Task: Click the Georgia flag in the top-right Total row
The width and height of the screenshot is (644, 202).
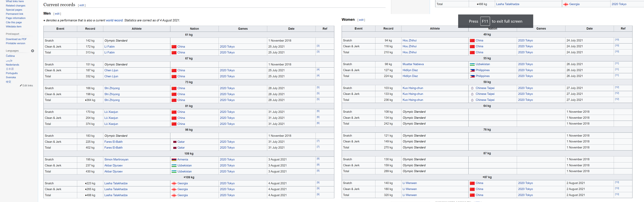Action: 566,4
